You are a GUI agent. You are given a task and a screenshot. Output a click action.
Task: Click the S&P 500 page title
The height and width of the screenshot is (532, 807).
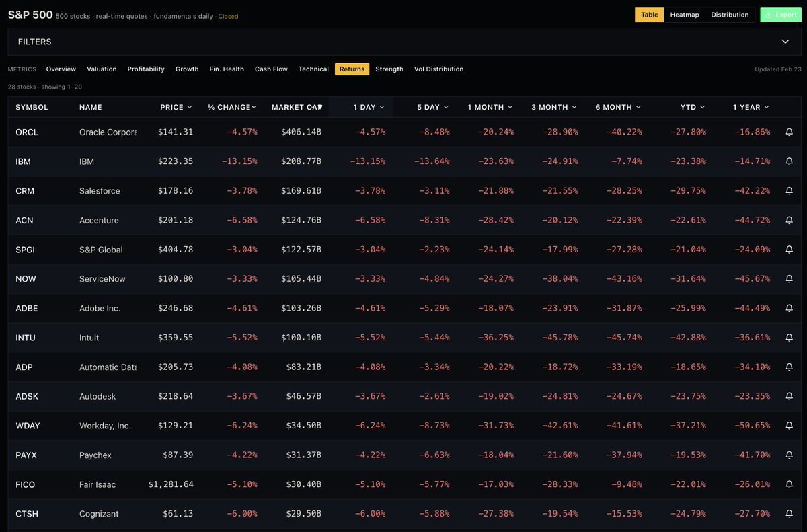30,15
